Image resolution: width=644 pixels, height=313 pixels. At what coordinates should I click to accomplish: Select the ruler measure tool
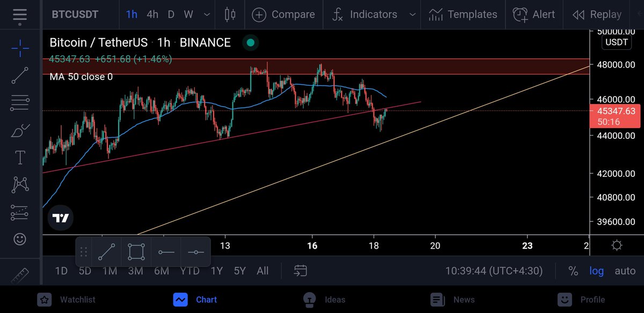coord(20,275)
